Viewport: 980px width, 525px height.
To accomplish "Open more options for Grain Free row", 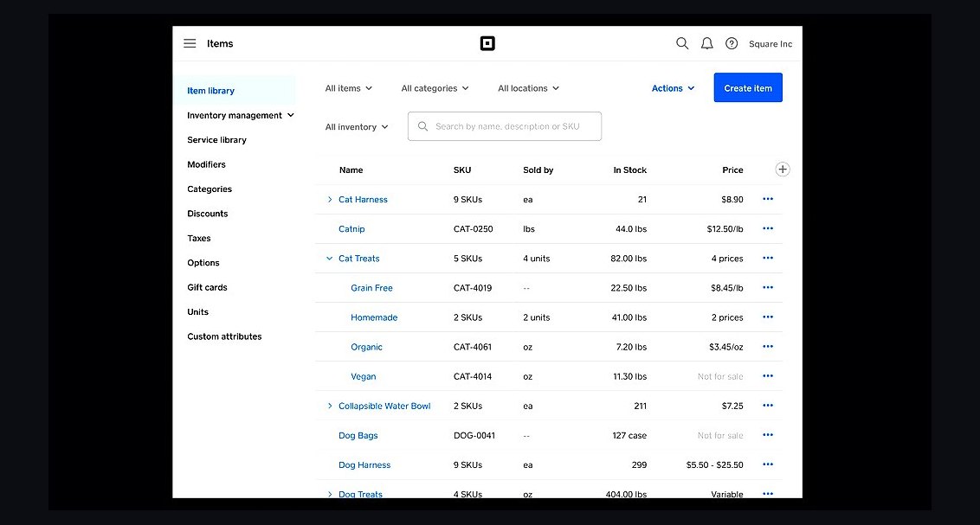I will tap(768, 287).
